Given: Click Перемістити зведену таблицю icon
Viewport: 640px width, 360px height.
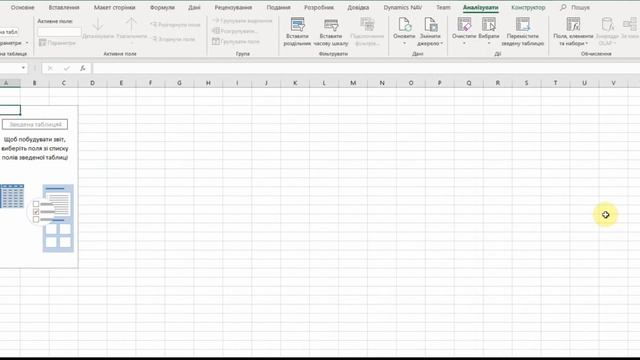Looking at the screenshot, I should [x=522, y=24].
